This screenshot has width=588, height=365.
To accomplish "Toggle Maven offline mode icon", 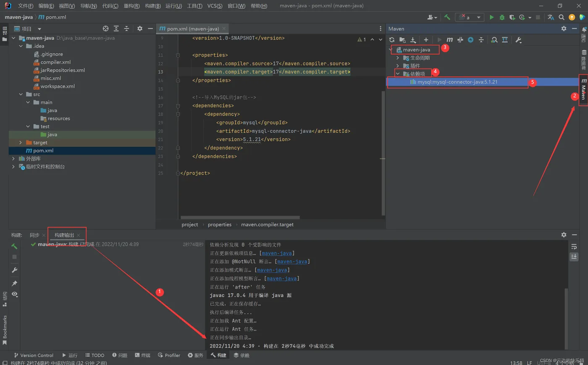I will (460, 40).
